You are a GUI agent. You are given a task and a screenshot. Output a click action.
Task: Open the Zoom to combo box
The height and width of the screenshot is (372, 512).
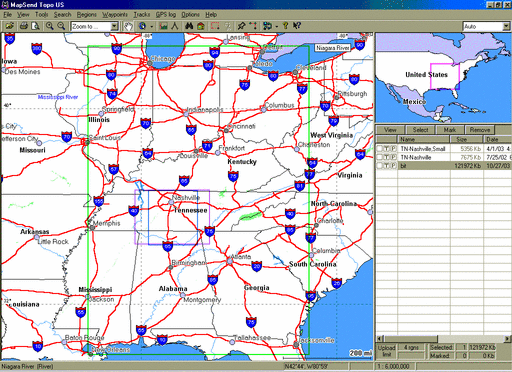pos(94,26)
